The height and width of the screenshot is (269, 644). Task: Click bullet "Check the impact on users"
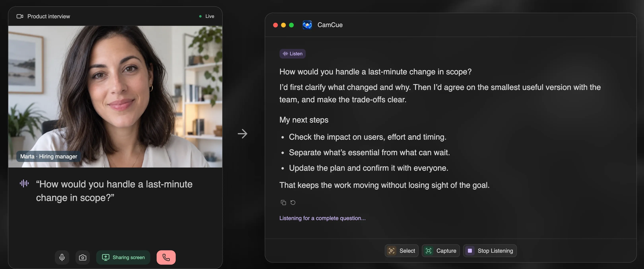click(x=368, y=137)
